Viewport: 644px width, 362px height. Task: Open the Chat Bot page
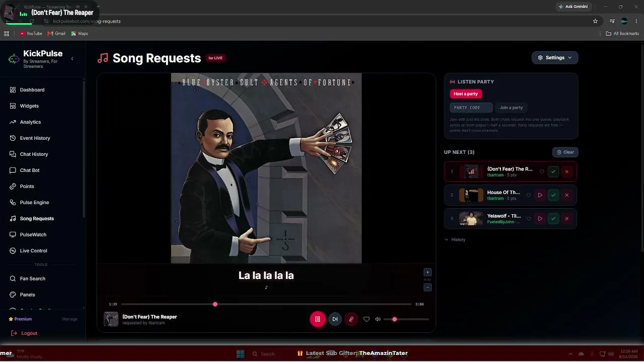(30, 170)
